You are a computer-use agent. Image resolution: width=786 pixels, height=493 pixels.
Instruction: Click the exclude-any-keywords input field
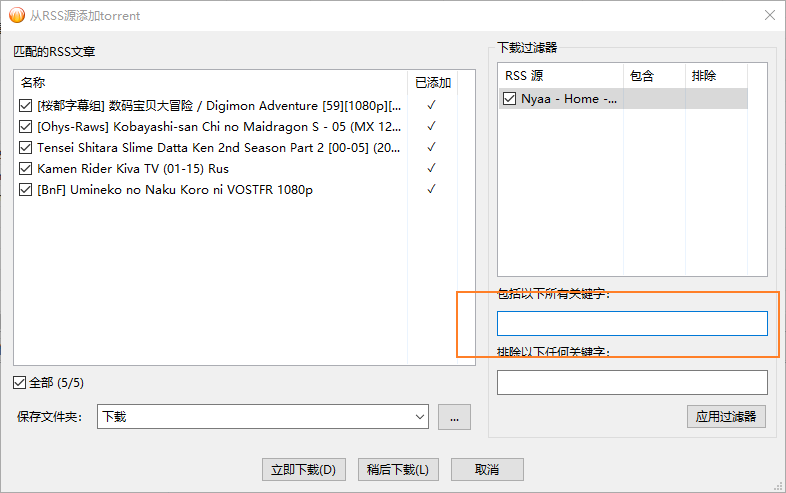point(632,382)
